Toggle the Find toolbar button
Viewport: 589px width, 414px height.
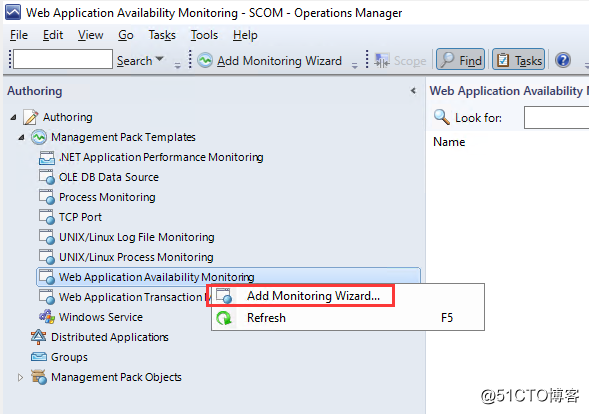click(x=461, y=60)
